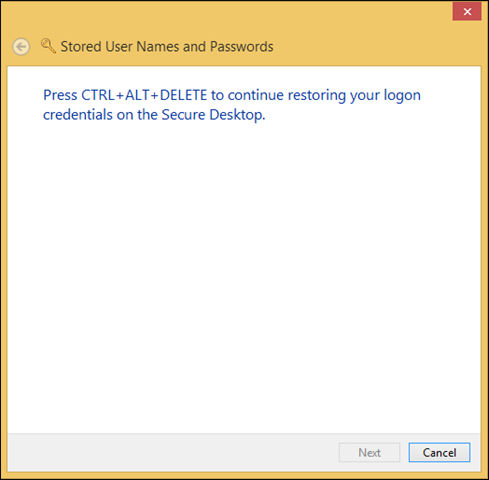
Task: Click the blank white area of the wizard page
Action: click(244, 267)
